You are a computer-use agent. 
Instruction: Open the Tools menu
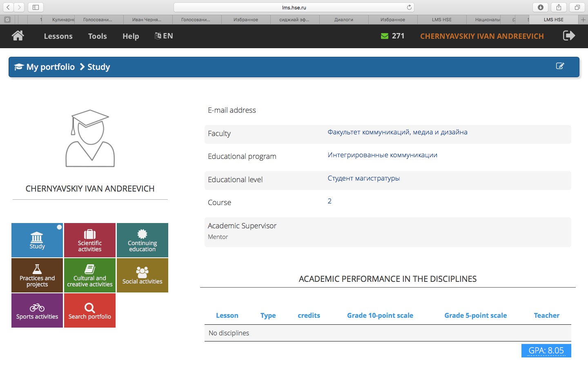click(x=97, y=36)
